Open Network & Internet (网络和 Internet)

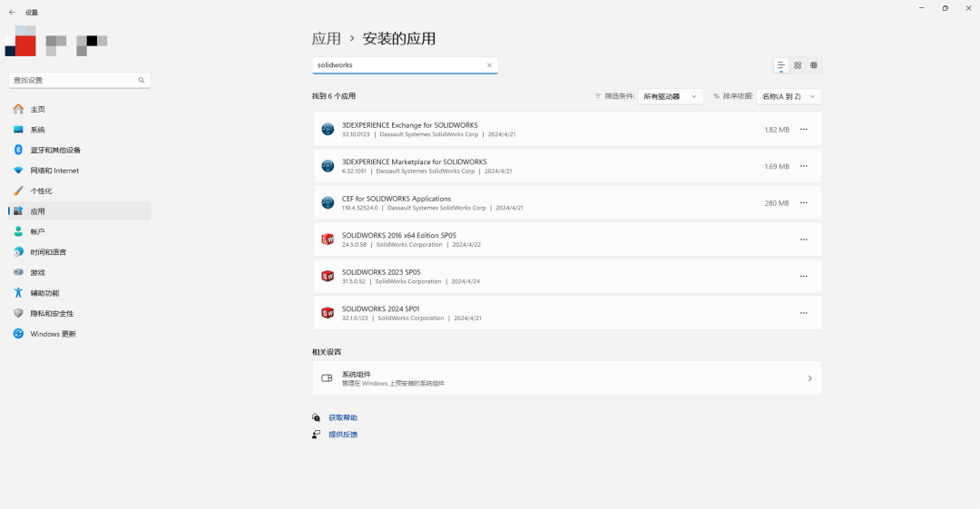click(x=79, y=171)
